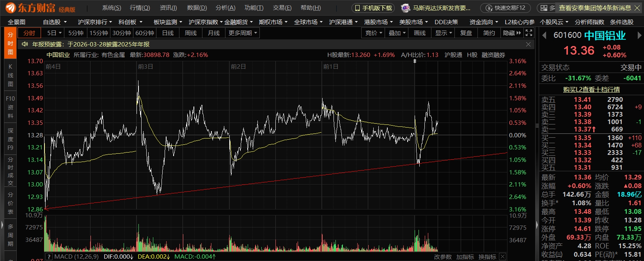Viewport: 644px width, 261px height.
Task: Click the 东方财富 logo icon
Action: pos(11,8)
